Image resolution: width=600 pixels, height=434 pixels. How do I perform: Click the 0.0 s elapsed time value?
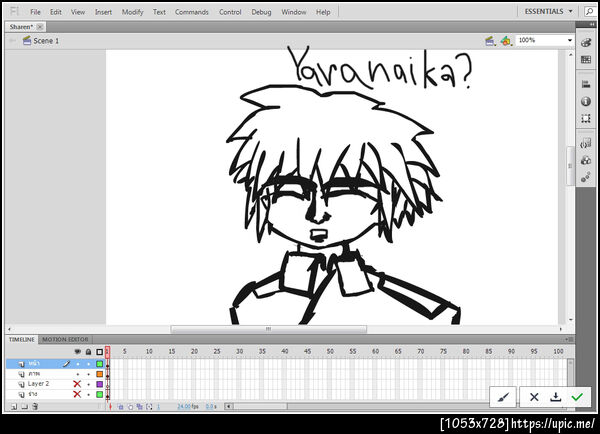pos(211,406)
